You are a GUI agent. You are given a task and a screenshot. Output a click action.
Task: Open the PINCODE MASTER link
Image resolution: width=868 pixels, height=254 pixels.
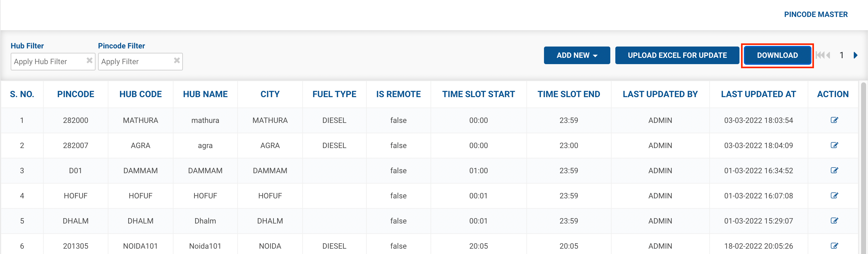tap(816, 14)
